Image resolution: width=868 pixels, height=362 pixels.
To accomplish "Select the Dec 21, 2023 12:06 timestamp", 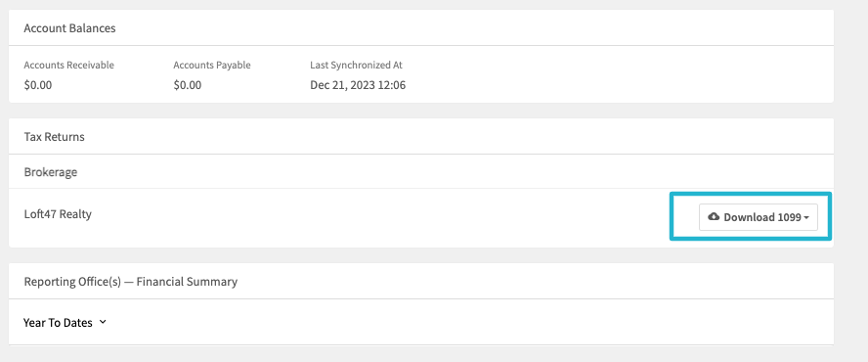I will pos(358,85).
